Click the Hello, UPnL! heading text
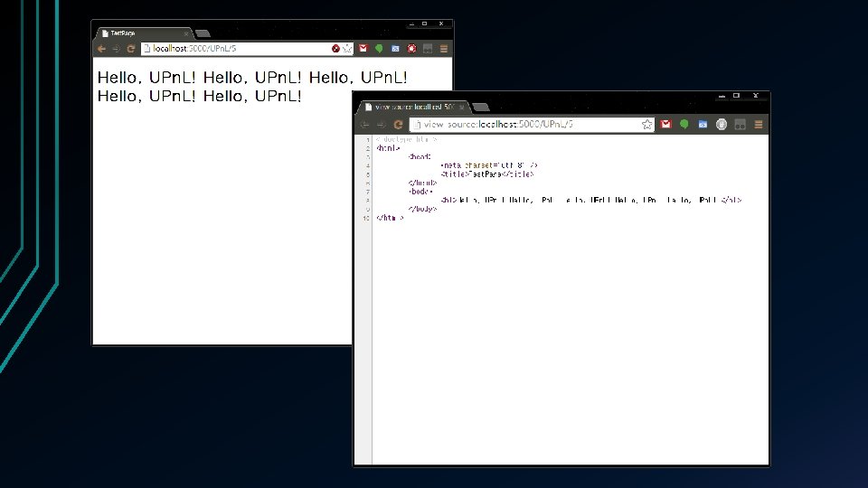 pyautogui.click(x=252, y=87)
